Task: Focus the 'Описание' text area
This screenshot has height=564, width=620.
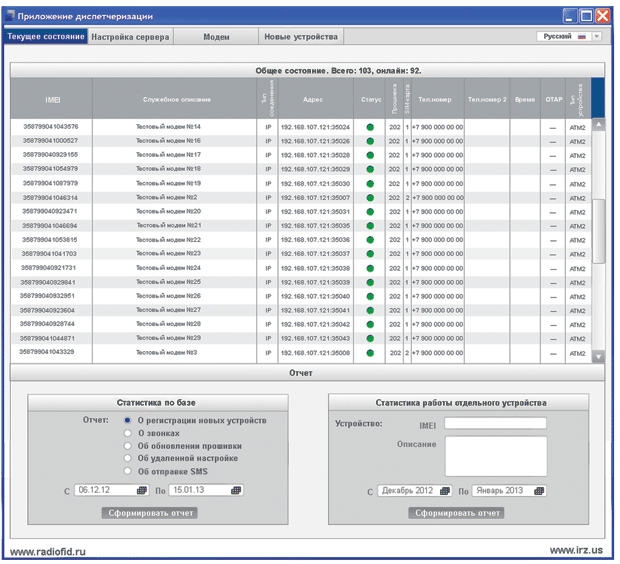Action: click(x=496, y=456)
